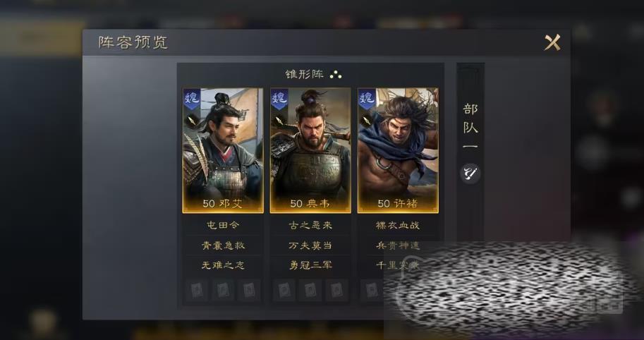
Task: Open the 屯田令 skill
Action: click(x=223, y=226)
